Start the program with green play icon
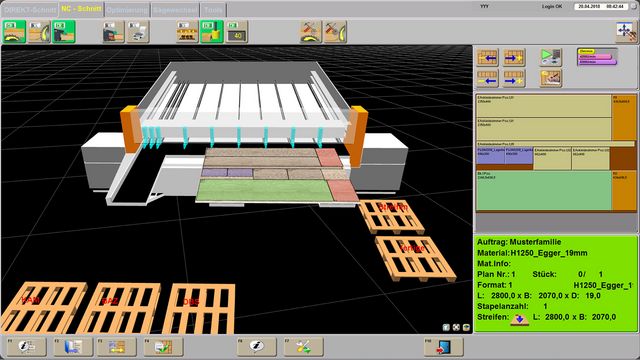 click(x=551, y=57)
